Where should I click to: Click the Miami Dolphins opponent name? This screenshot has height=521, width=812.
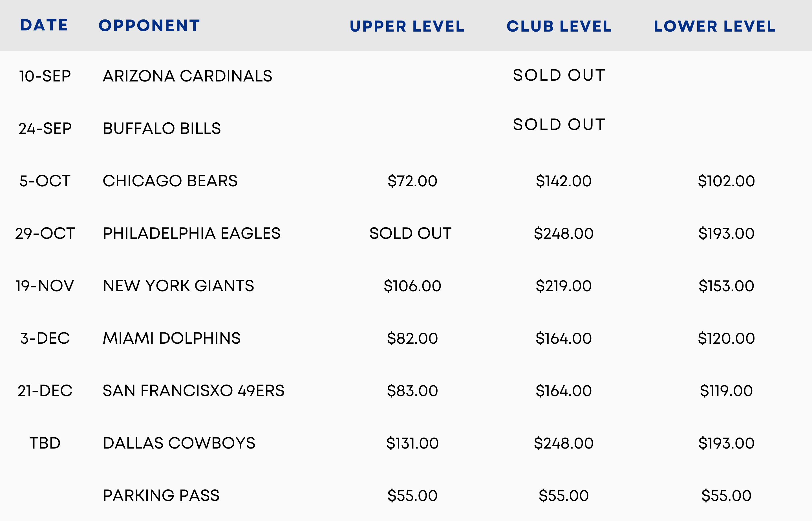171,338
